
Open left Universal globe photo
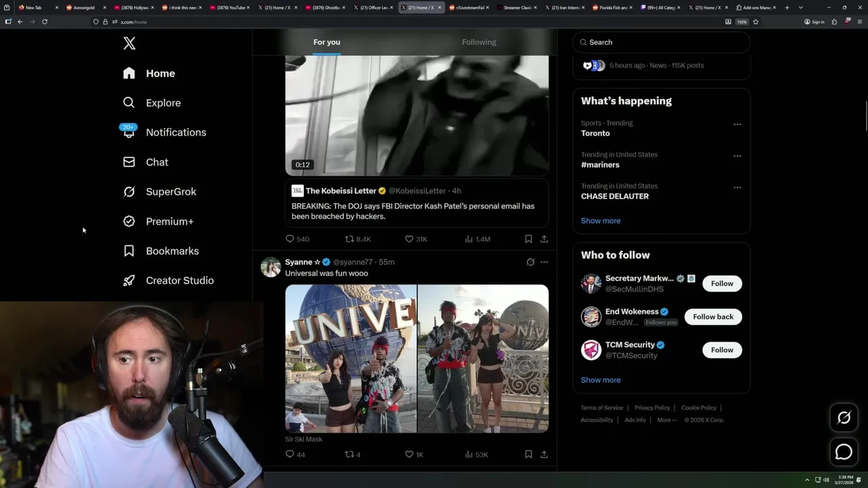[351, 359]
